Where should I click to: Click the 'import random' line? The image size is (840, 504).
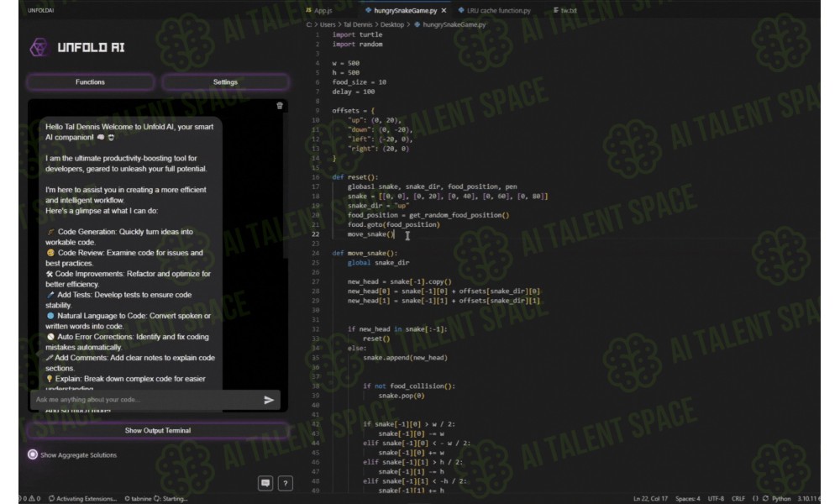click(357, 45)
